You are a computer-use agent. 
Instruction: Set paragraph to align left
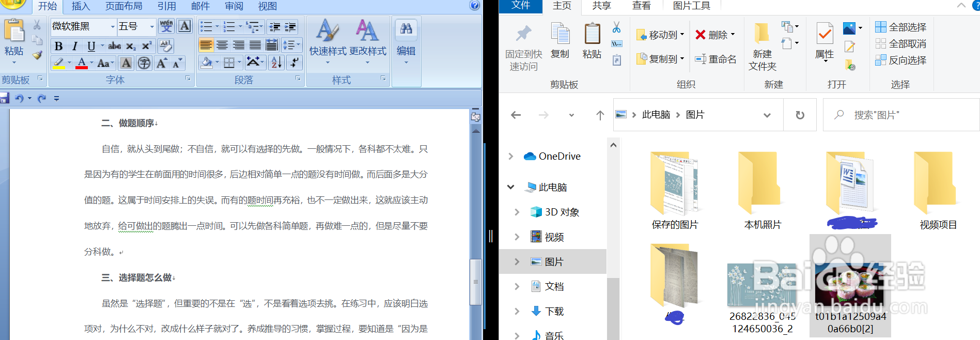click(206, 45)
